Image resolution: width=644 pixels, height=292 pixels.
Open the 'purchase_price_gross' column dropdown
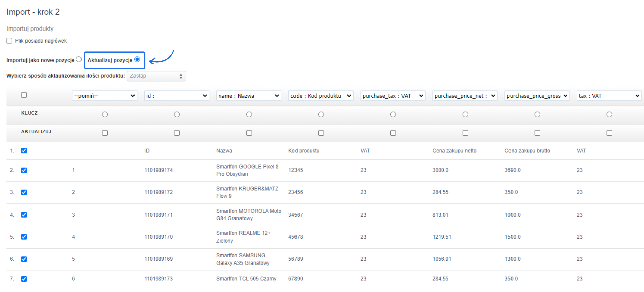(537, 96)
